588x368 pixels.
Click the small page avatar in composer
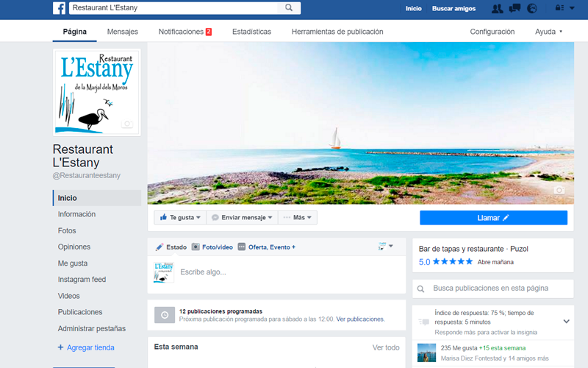pyautogui.click(x=163, y=272)
